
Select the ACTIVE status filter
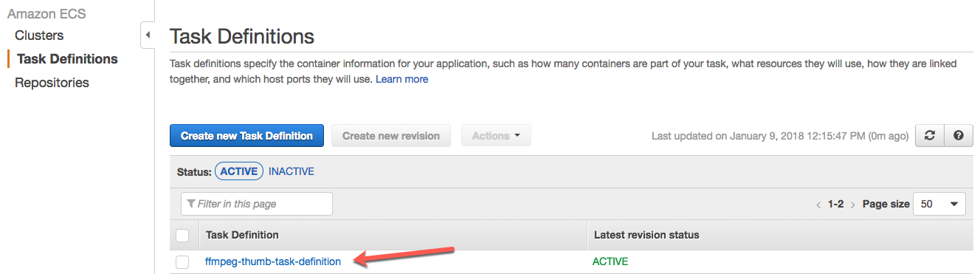click(x=239, y=171)
